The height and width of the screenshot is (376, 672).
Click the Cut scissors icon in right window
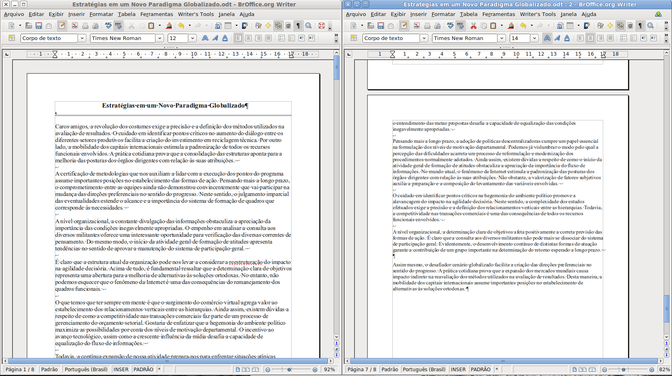click(x=473, y=26)
